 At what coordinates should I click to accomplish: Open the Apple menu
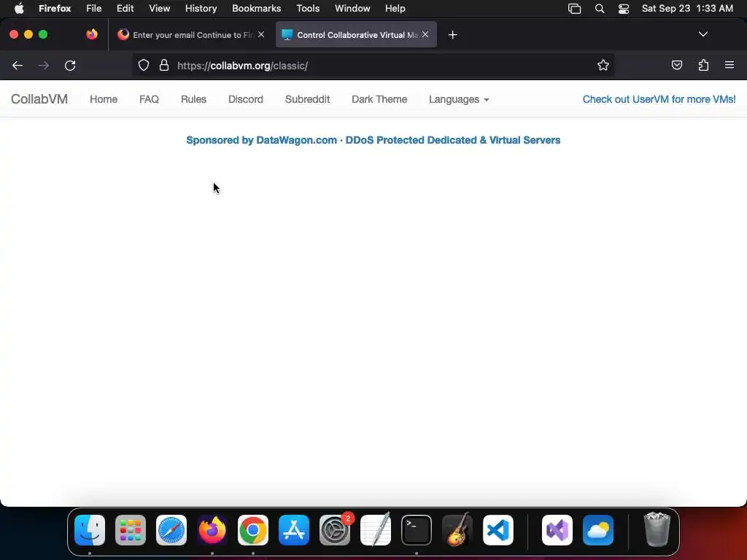click(19, 9)
